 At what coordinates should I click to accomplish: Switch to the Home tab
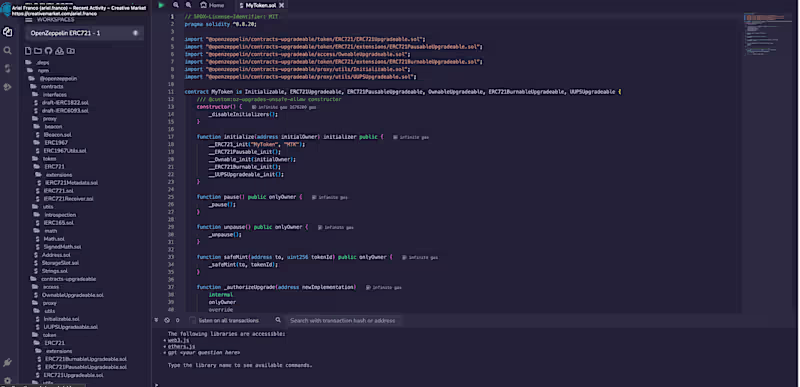tap(212, 5)
